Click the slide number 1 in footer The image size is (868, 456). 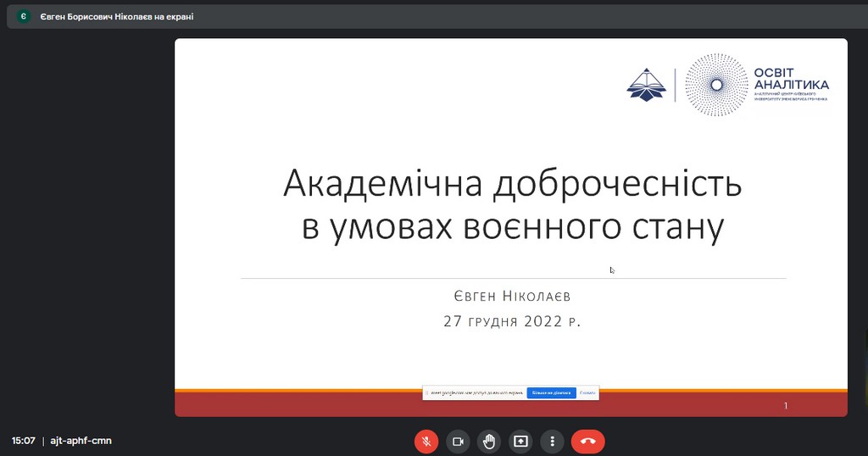pos(786,406)
